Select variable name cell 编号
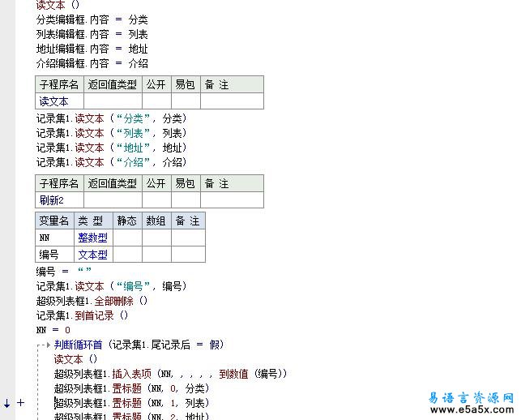Viewport: 521px width, 420px height. [54, 255]
